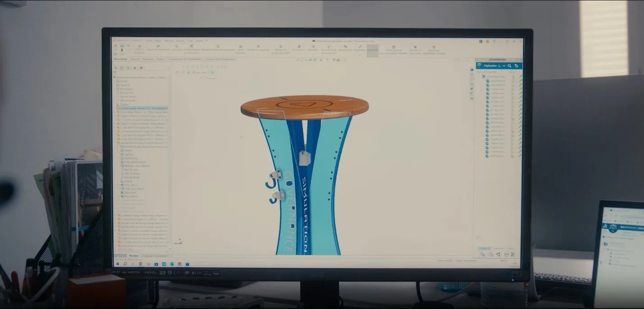
Task: Click the Origine item in feature tree
Action: [123, 104]
